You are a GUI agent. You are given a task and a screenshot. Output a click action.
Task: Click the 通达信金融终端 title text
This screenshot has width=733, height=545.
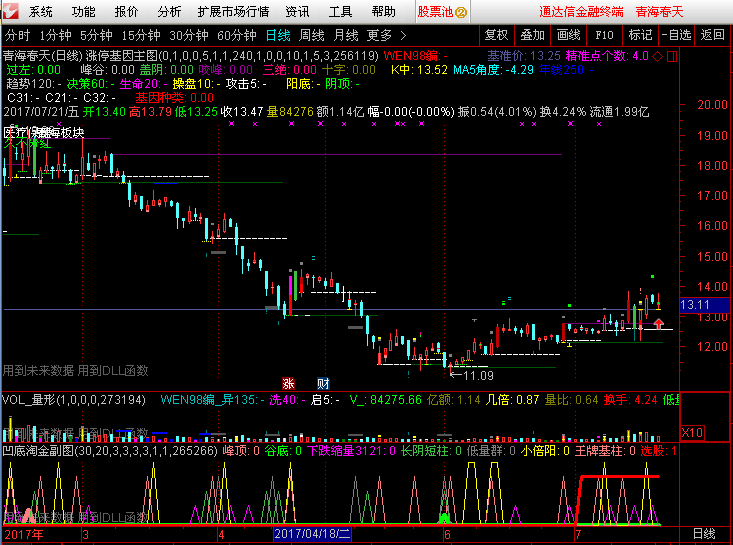[582, 12]
